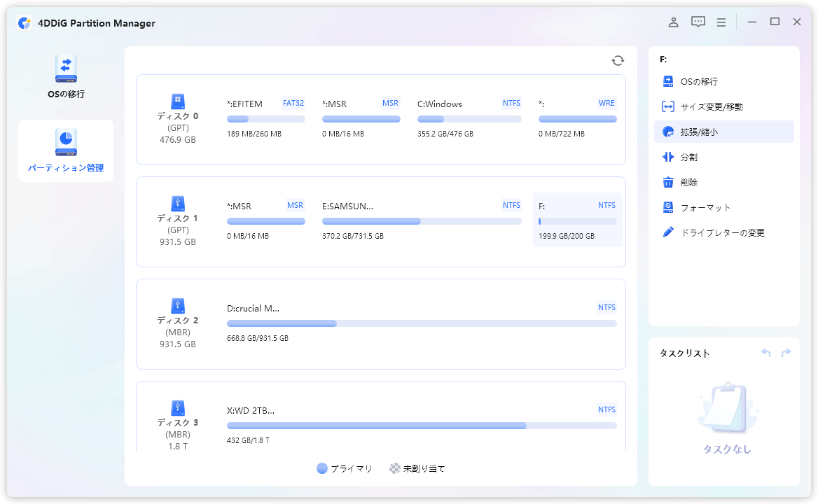Choose フォーマット action
This screenshot has width=818, height=504.
[724, 207]
